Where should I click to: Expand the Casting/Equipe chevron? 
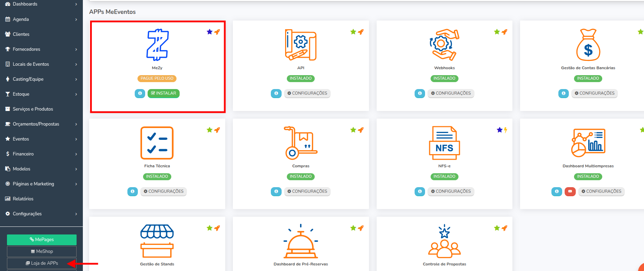[76, 79]
